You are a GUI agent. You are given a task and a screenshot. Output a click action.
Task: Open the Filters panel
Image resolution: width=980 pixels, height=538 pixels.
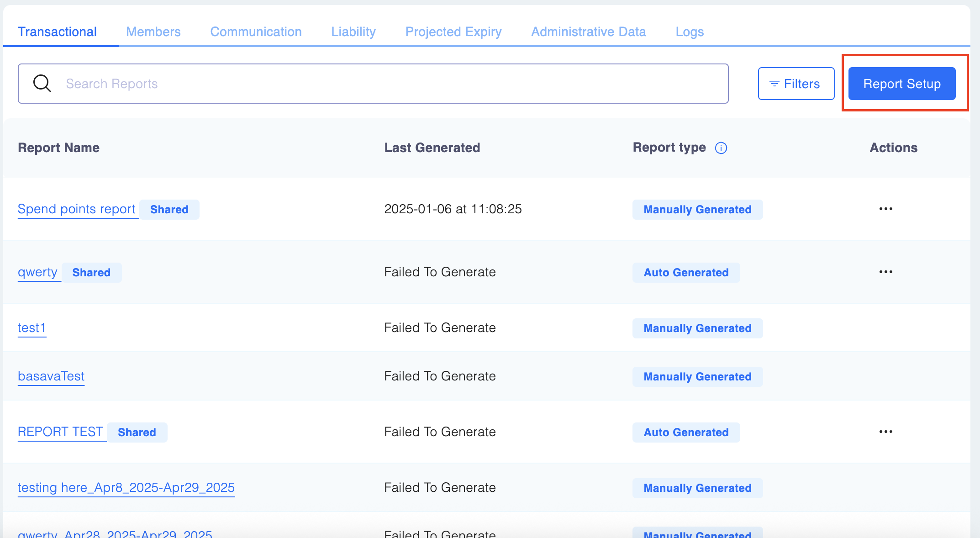[x=796, y=84]
